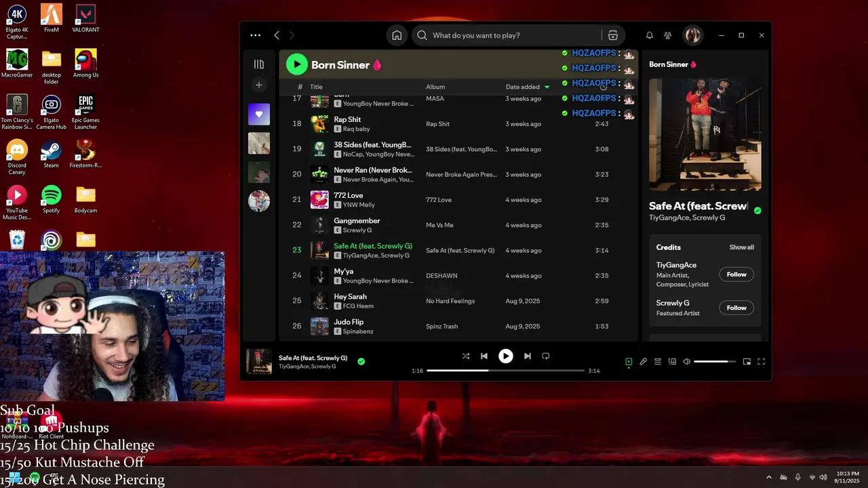868x488 pixels.
Task: Enter full screen with the expand icon
Action: 761,362
